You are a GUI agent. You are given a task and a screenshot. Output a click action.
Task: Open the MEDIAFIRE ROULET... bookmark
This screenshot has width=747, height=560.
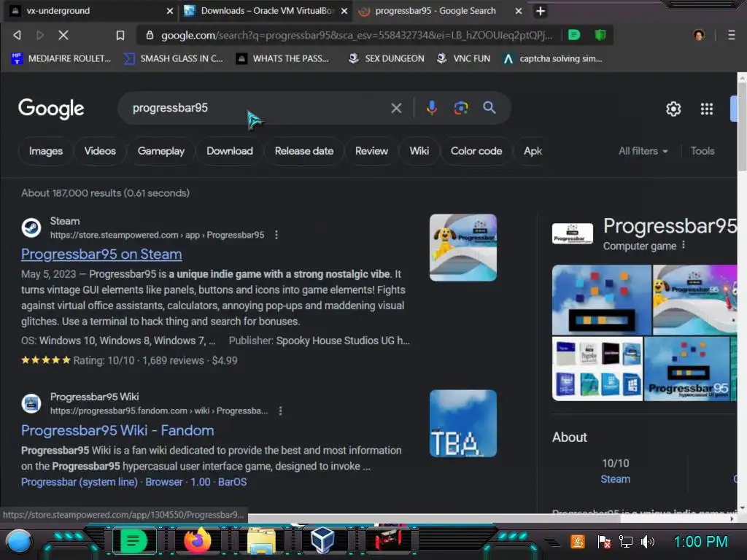[x=61, y=58]
